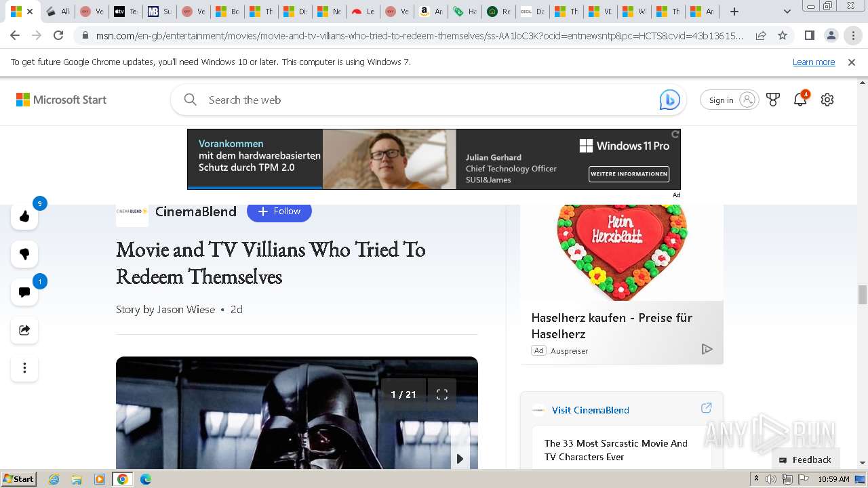
Task: Toggle the Chrome side panel
Action: pos(809,35)
